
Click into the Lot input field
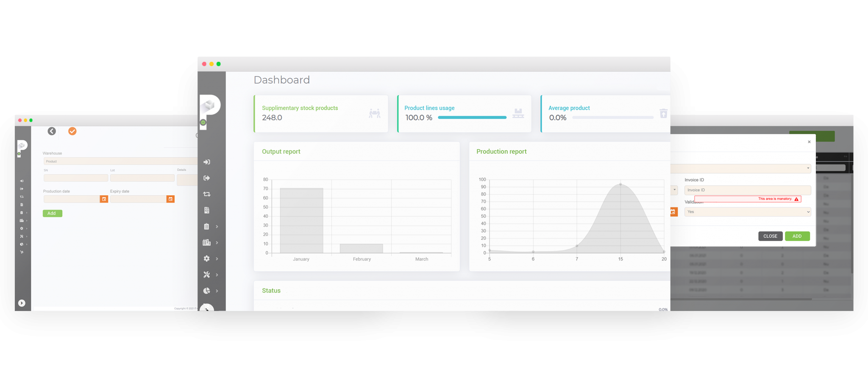coord(142,178)
